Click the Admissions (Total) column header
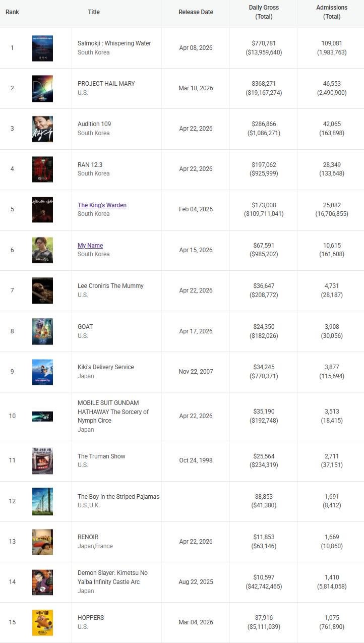Image resolution: width=364 pixels, height=643 pixels. pos(331,12)
